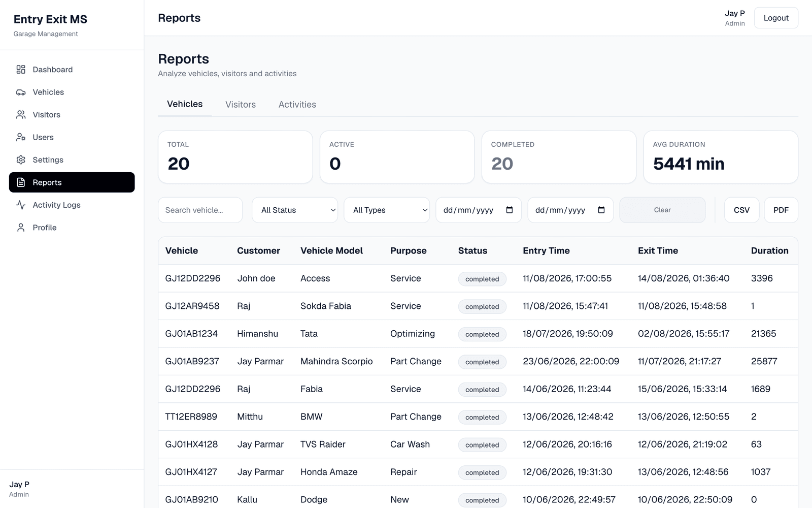Click the Customer column header
Screen dimensions: 812x508
pos(258,250)
